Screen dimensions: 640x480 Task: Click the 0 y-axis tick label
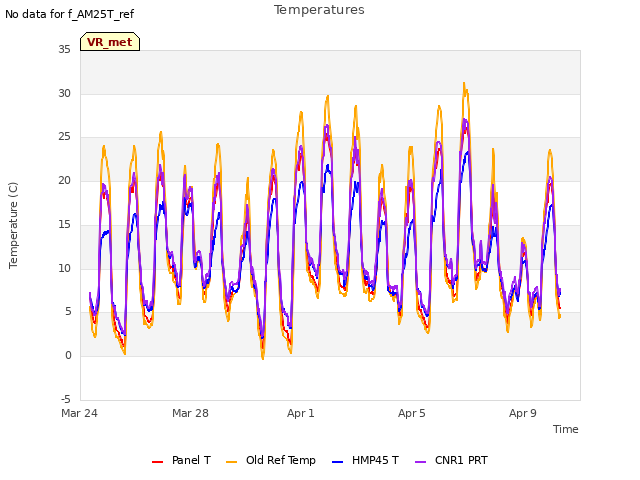(68, 356)
